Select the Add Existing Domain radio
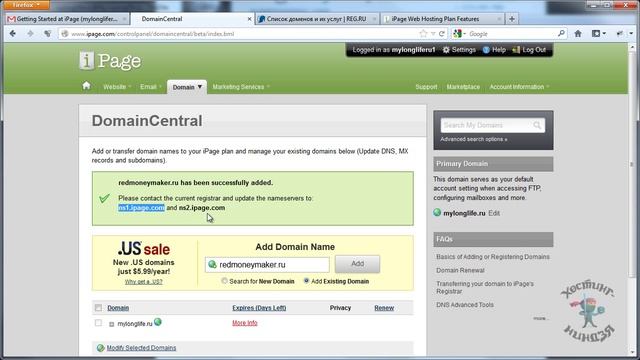The width and height of the screenshot is (640, 360). pyautogui.click(x=306, y=281)
